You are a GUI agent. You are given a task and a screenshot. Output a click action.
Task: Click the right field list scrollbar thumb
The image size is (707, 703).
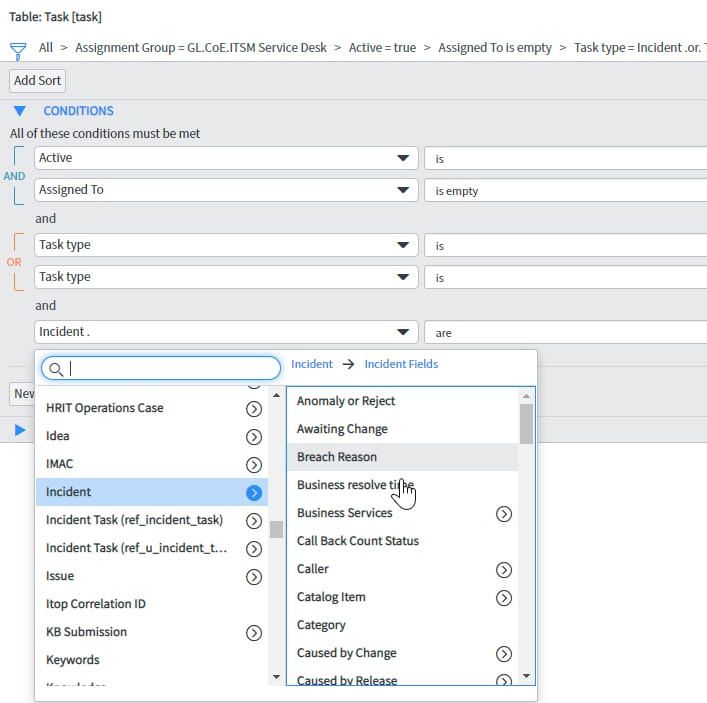click(x=526, y=422)
